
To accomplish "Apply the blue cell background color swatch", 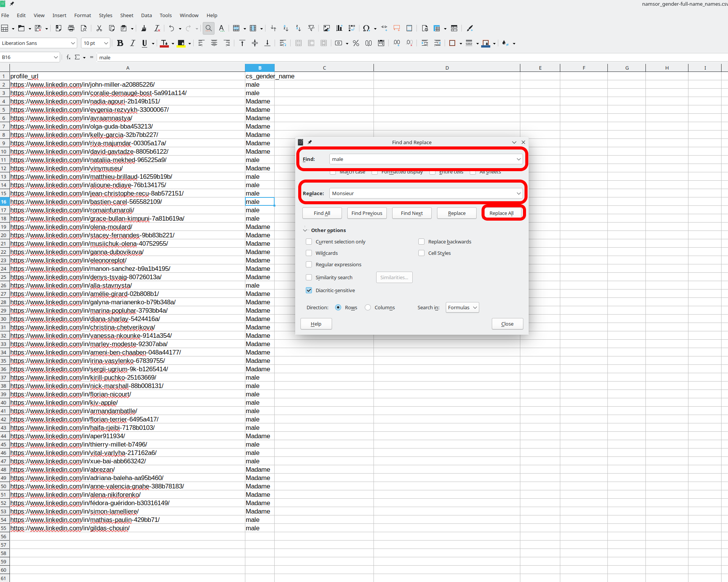I will tap(486, 43).
